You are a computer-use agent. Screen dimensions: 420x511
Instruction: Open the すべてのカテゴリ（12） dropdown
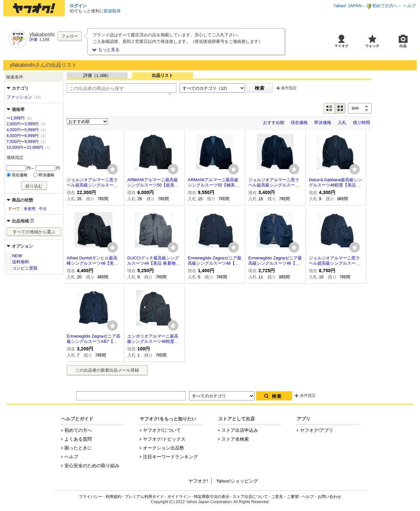pos(212,88)
